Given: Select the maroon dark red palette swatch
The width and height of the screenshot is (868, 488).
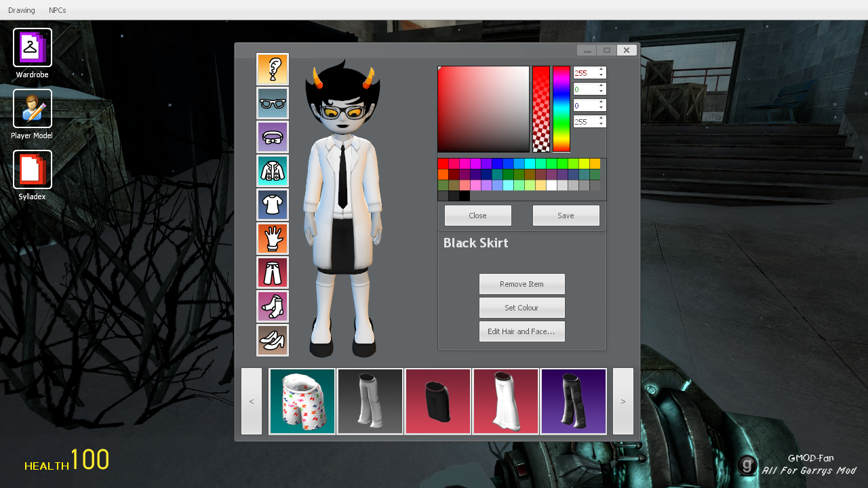Looking at the screenshot, I should point(454,174).
